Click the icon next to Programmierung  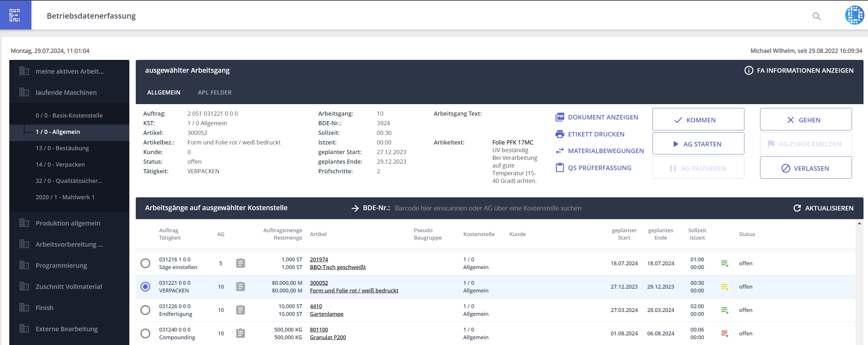click(24, 265)
